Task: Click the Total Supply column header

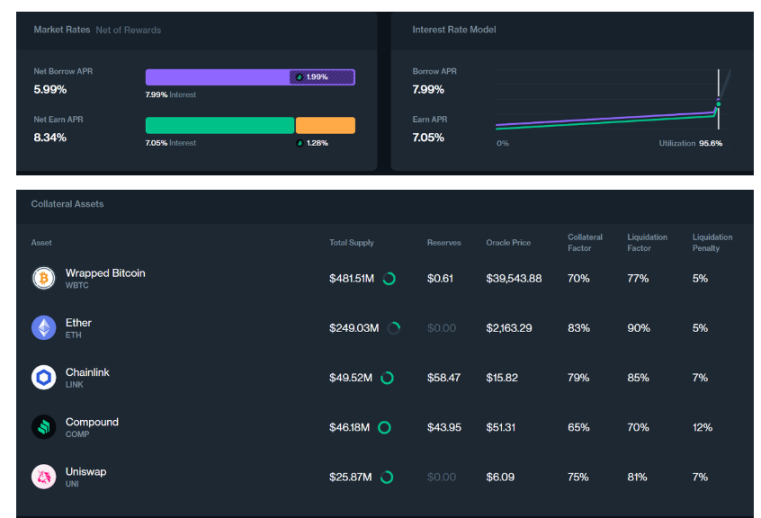Action: coord(350,242)
